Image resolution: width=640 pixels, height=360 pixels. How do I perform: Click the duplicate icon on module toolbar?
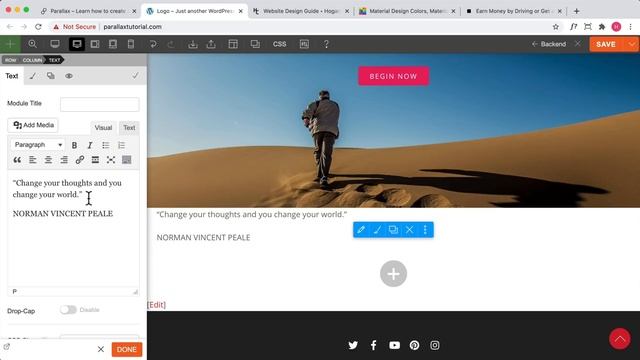(x=393, y=230)
